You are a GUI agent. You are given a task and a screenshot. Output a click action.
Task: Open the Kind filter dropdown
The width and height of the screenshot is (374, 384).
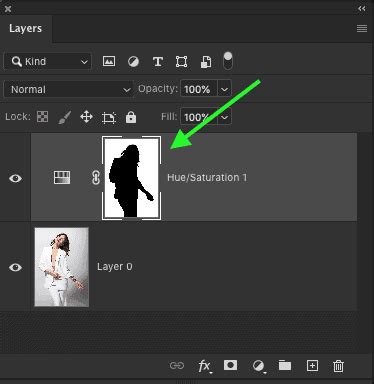[47, 61]
